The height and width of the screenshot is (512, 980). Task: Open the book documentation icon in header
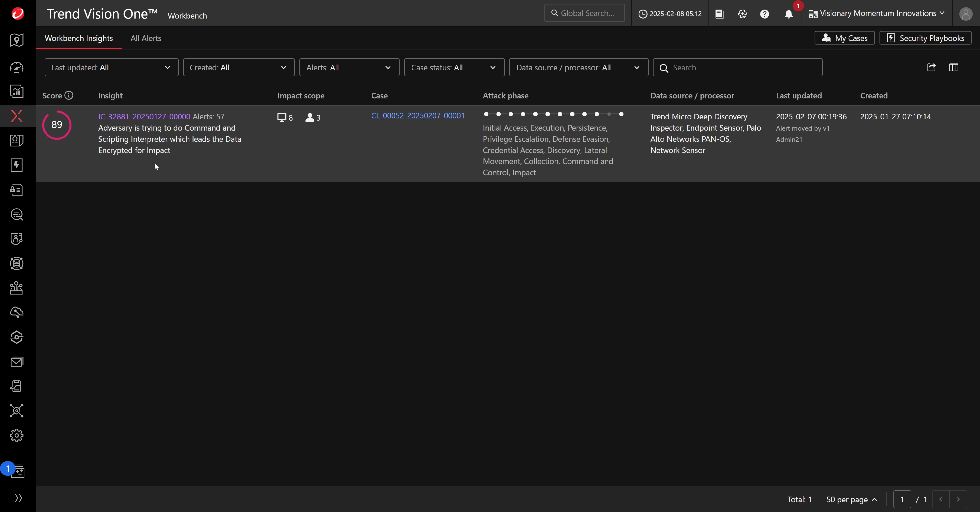[x=719, y=14]
